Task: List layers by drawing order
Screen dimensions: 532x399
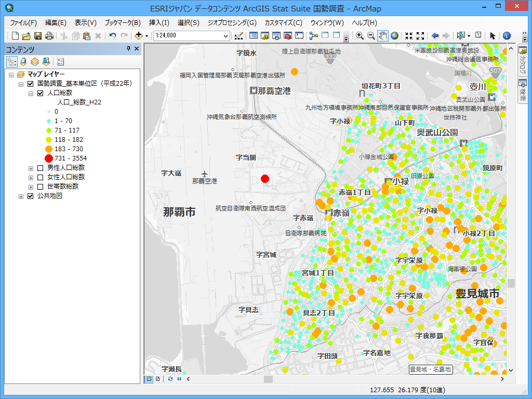Action: [12, 62]
